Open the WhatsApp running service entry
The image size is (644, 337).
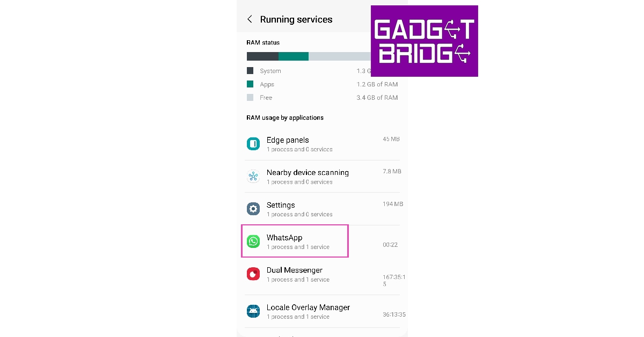coord(294,241)
